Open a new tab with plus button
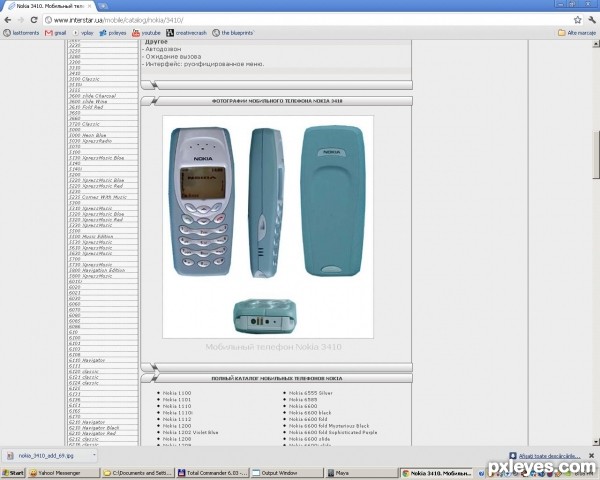 tap(103, 6)
